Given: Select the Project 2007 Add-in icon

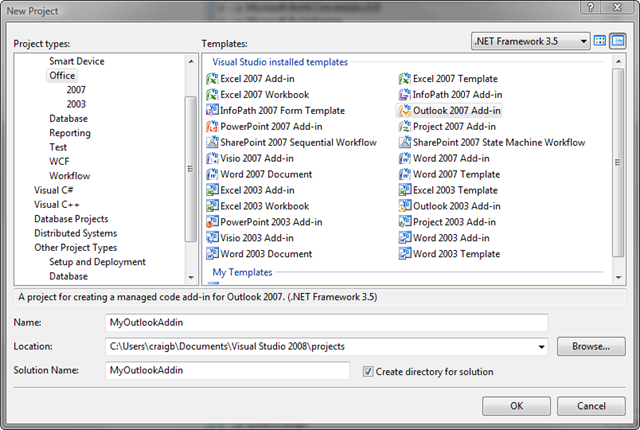Looking at the screenshot, I should tap(405, 126).
